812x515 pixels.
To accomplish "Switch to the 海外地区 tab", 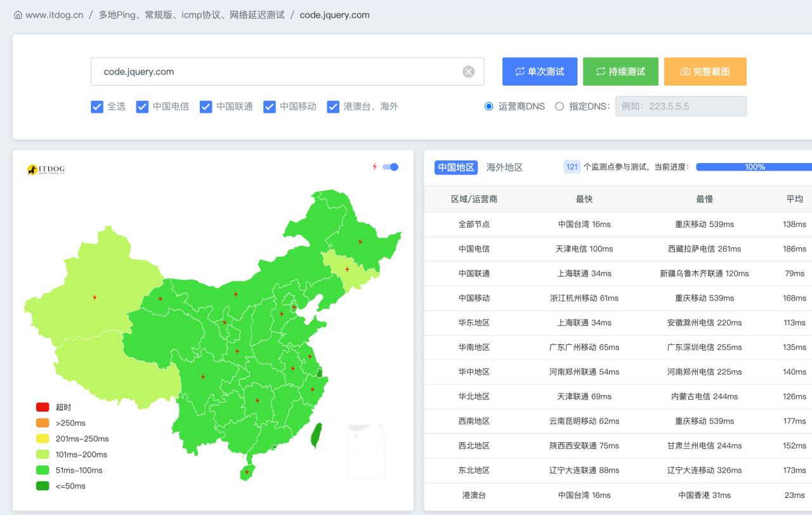I will click(504, 167).
